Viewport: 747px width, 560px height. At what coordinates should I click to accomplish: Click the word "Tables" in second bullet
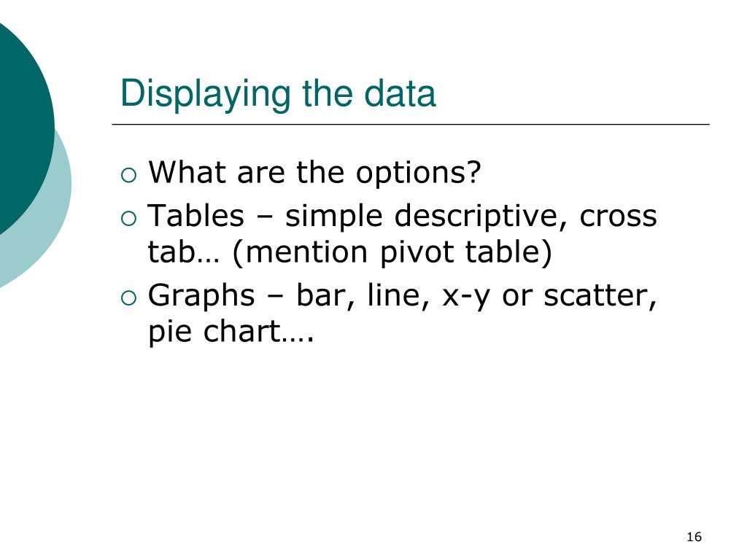[x=196, y=216]
